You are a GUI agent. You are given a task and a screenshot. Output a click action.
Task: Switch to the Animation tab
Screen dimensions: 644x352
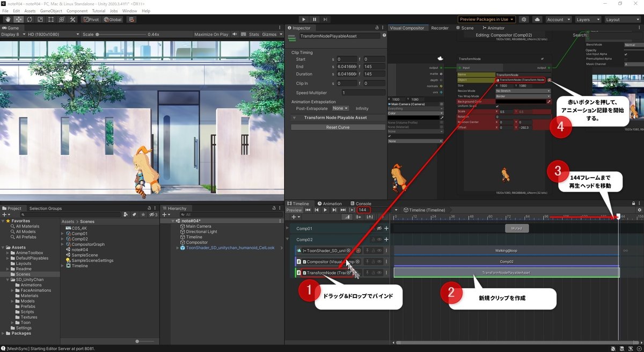[x=330, y=204]
